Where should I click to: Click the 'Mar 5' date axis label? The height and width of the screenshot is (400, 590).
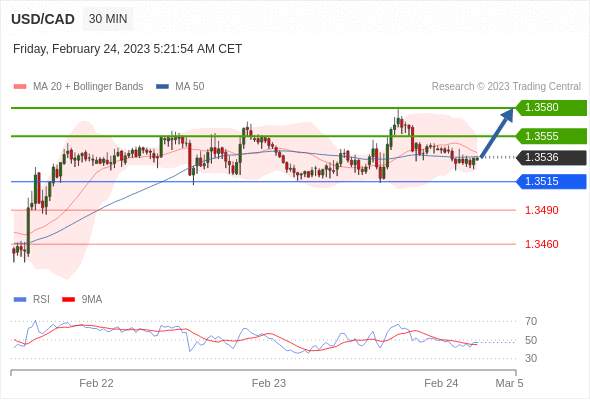(x=509, y=383)
